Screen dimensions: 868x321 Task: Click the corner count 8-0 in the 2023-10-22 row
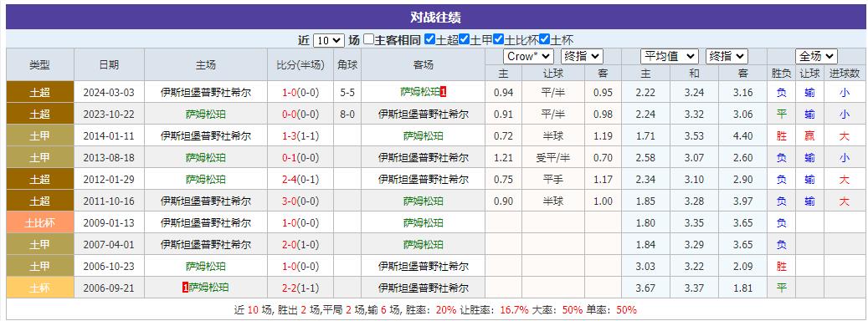tap(347, 115)
